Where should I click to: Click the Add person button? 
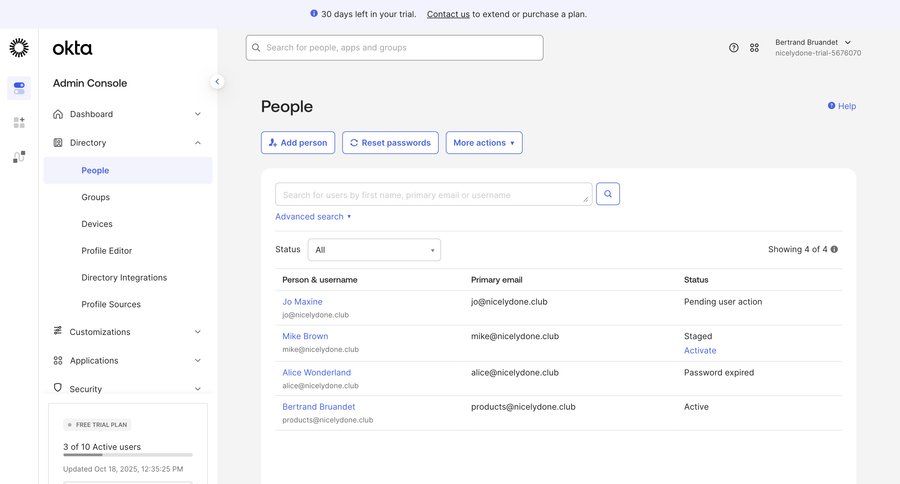click(x=298, y=143)
